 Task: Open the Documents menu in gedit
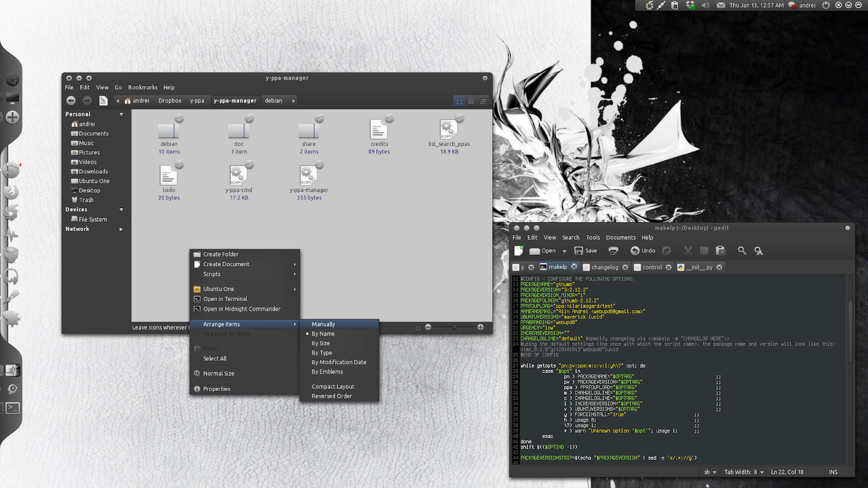tap(621, 237)
